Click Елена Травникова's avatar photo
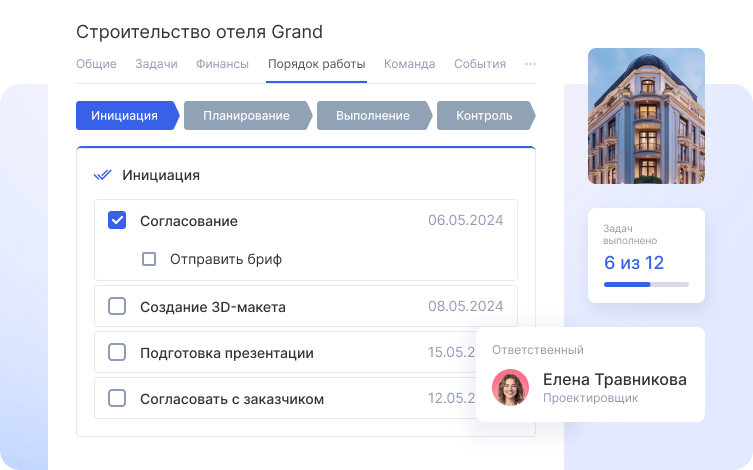753x470 pixels. tap(511, 388)
